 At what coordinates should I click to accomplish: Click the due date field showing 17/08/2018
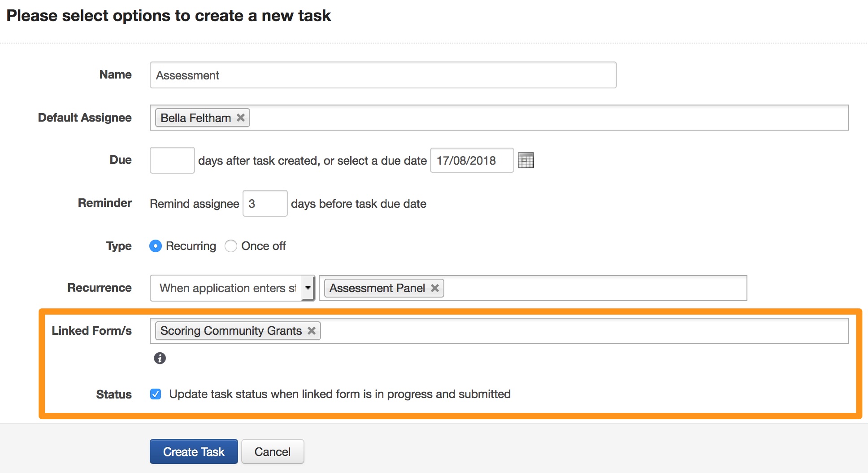[x=471, y=160]
